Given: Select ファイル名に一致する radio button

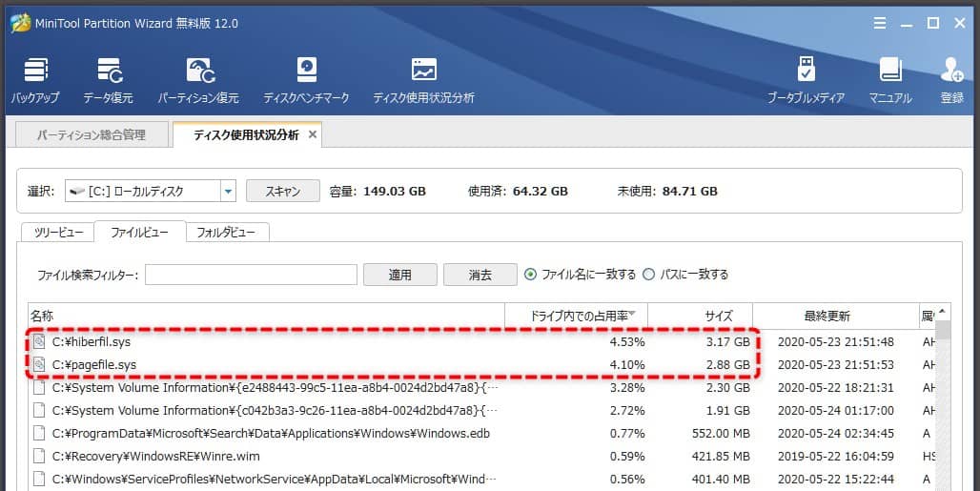Looking at the screenshot, I should (x=531, y=275).
